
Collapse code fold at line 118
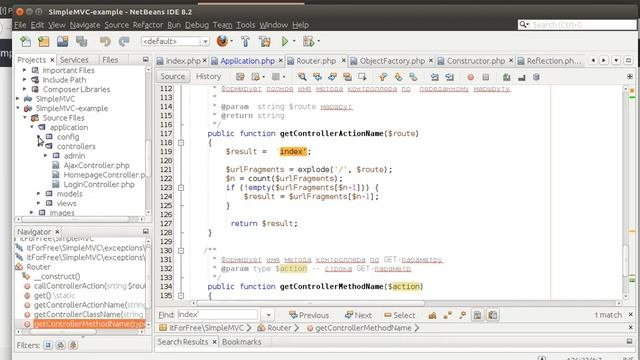[x=181, y=142]
